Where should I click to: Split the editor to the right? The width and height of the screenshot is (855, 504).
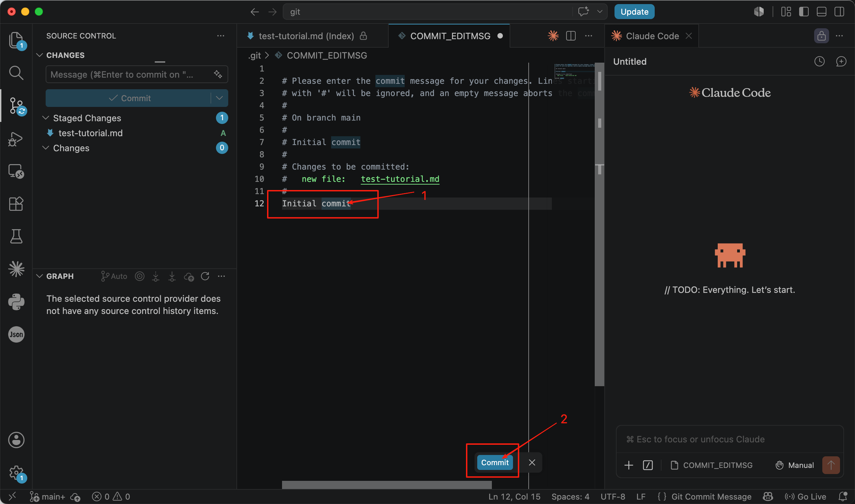571,36
